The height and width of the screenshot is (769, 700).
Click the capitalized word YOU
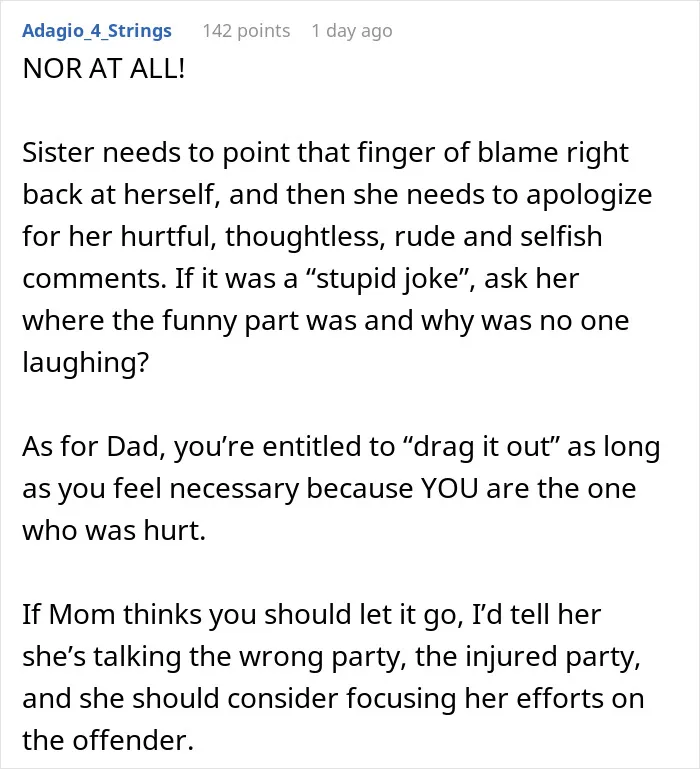[x=449, y=488]
